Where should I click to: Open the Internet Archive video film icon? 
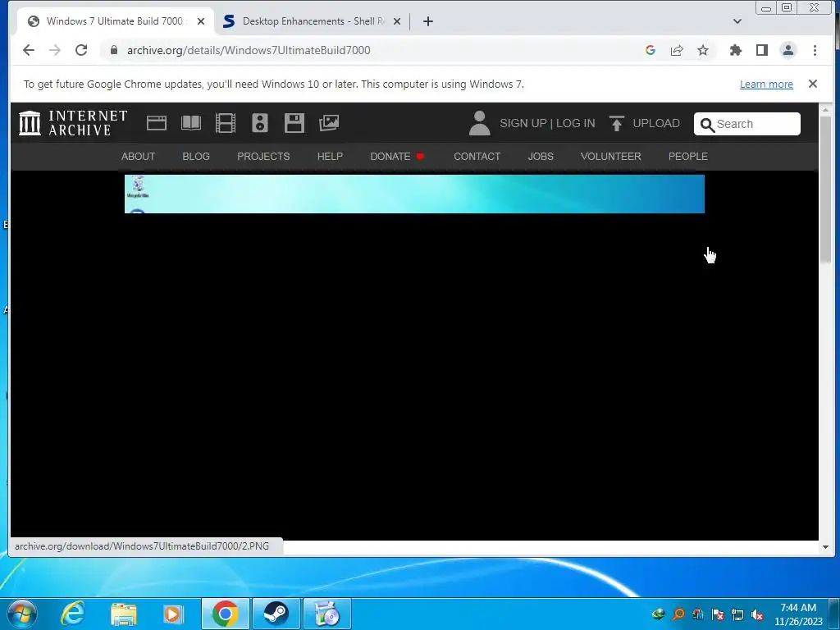pyautogui.click(x=226, y=123)
